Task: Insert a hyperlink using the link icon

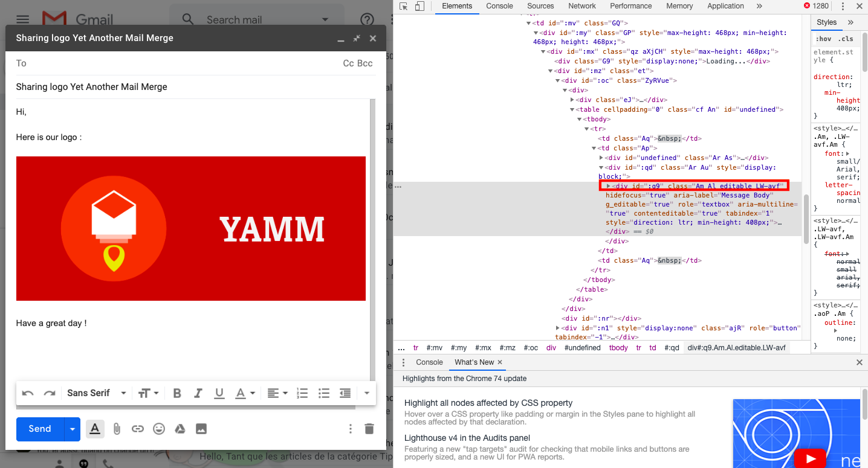Action: pyautogui.click(x=138, y=429)
